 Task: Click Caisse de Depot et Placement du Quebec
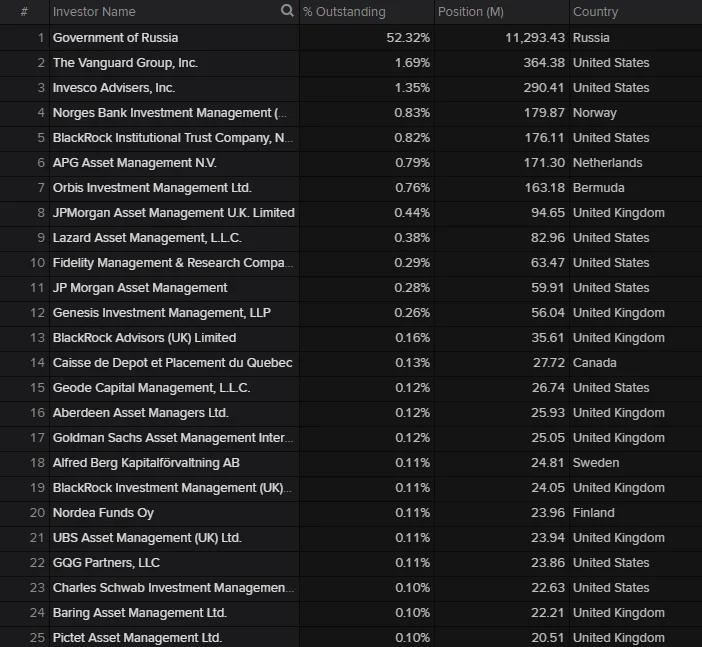point(172,363)
